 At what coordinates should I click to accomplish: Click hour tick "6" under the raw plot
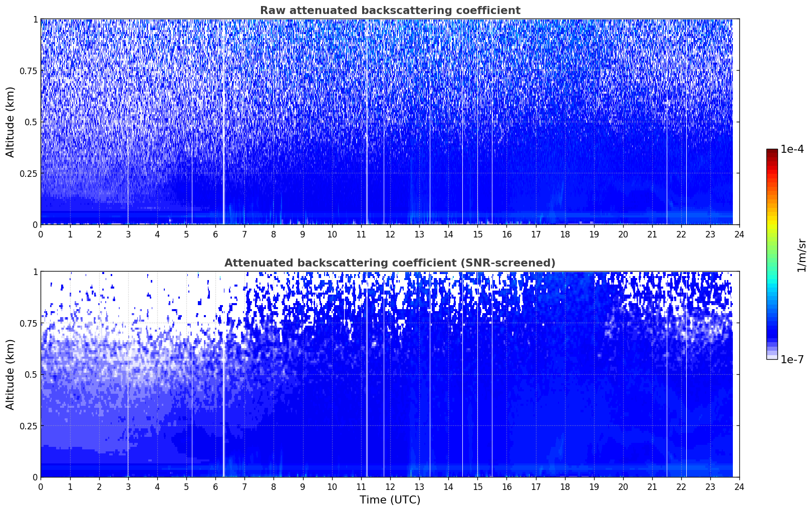pyautogui.click(x=215, y=234)
